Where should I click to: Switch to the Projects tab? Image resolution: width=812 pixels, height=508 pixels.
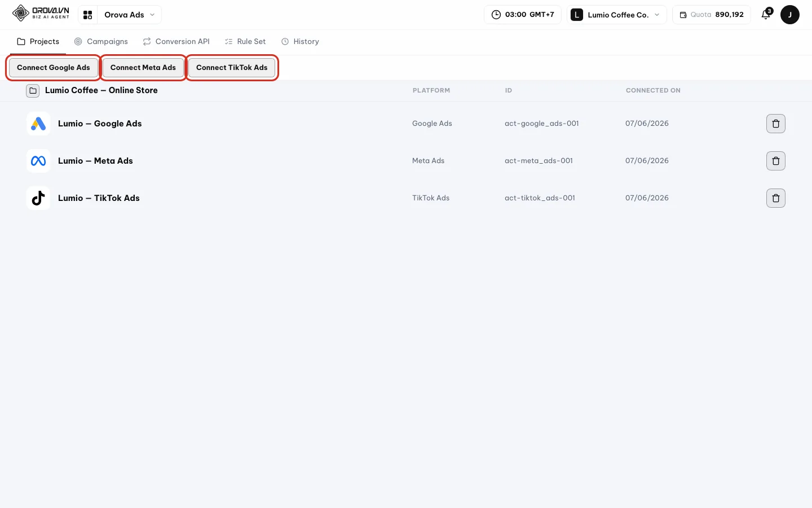[38, 42]
